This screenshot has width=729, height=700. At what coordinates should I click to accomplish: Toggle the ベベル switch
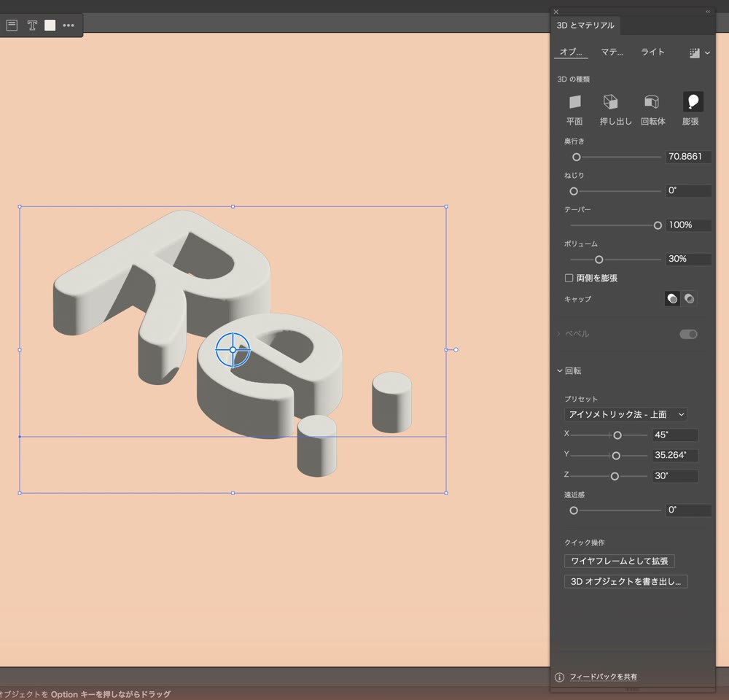click(x=688, y=334)
